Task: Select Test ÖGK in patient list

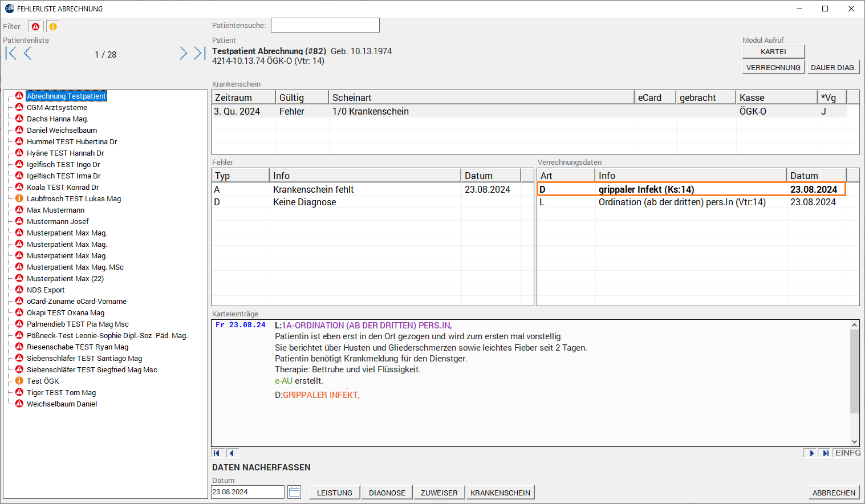Action: pyautogui.click(x=43, y=381)
